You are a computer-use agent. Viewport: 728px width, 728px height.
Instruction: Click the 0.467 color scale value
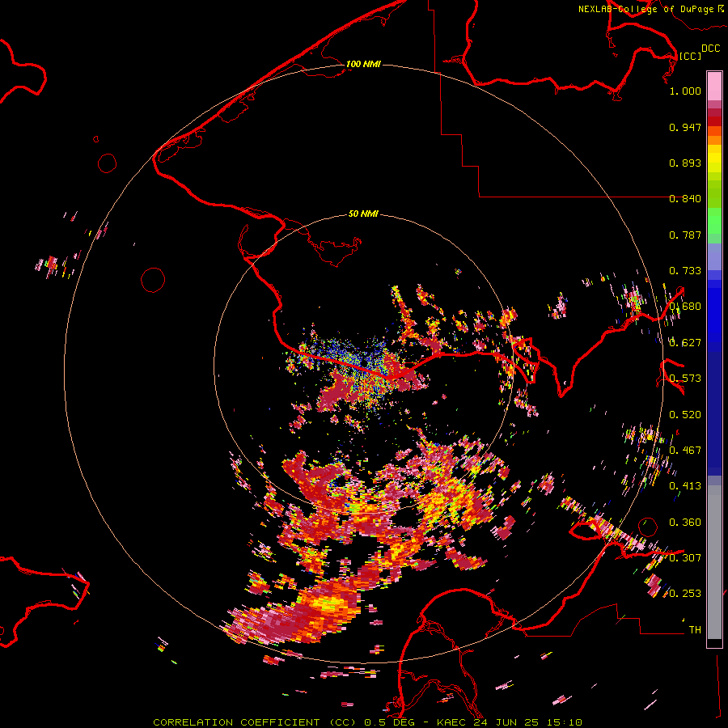point(685,451)
